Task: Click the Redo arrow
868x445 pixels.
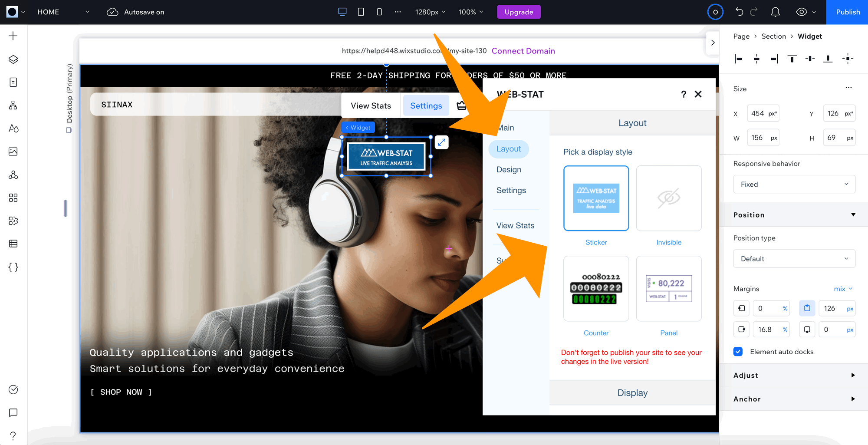Action: pos(754,12)
